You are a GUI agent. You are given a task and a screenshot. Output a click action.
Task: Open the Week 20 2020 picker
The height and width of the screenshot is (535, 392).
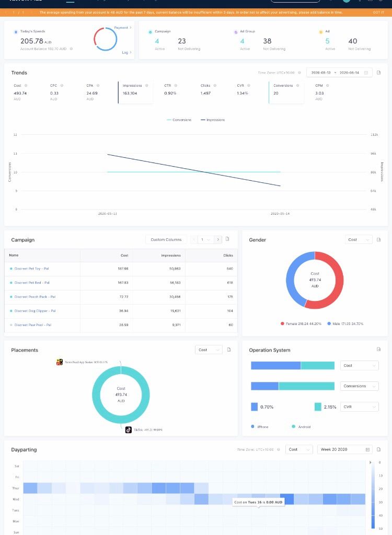click(345, 449)
